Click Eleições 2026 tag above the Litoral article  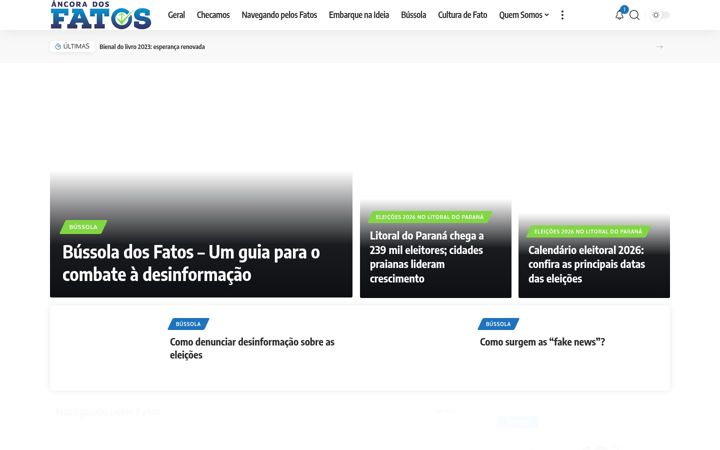pyautogui.click(x=430, y=217)
